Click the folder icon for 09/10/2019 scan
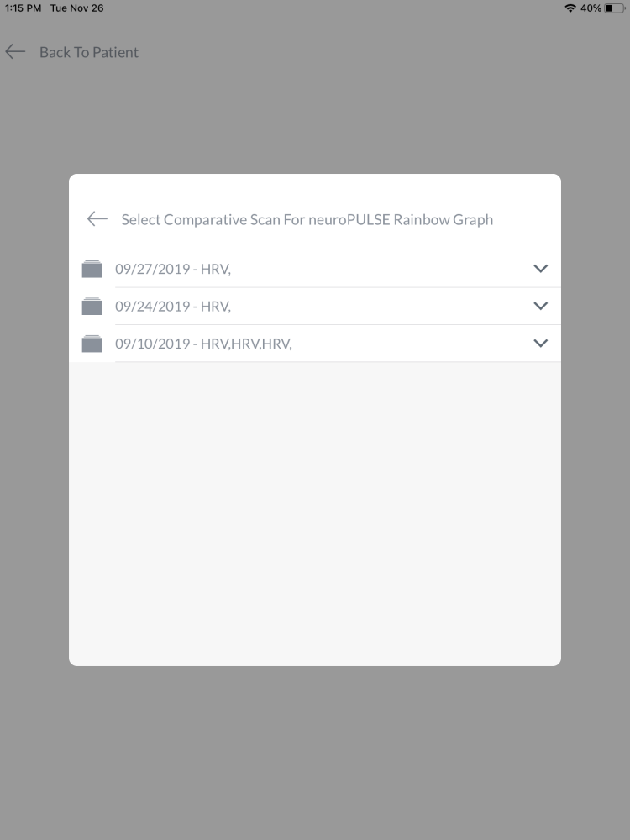Viewport: 630px width, 840px height. 92,343
